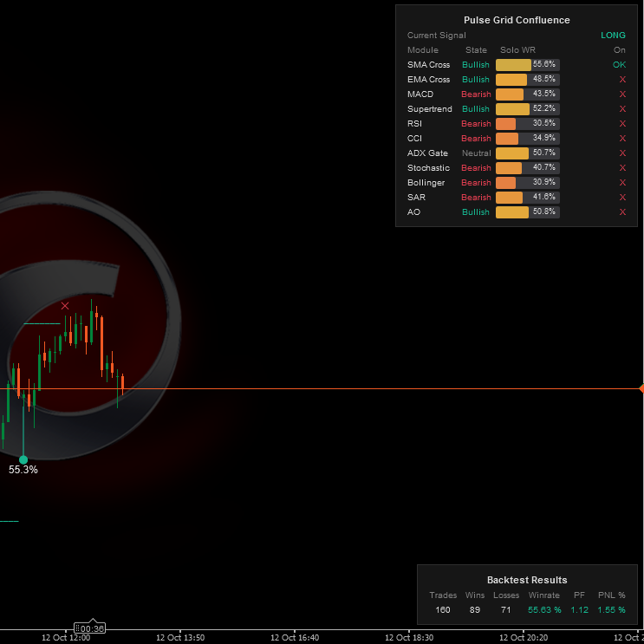Click the X status for CCI
This screenshot has height=644, width=644.
[x=622, y=139]
